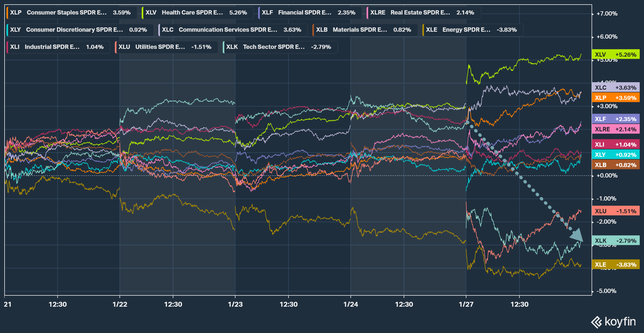Select the XLU Utilities SPDR legend entry
Screen dimensions: 644x333
pyautogui.click(x=166, y=47)
